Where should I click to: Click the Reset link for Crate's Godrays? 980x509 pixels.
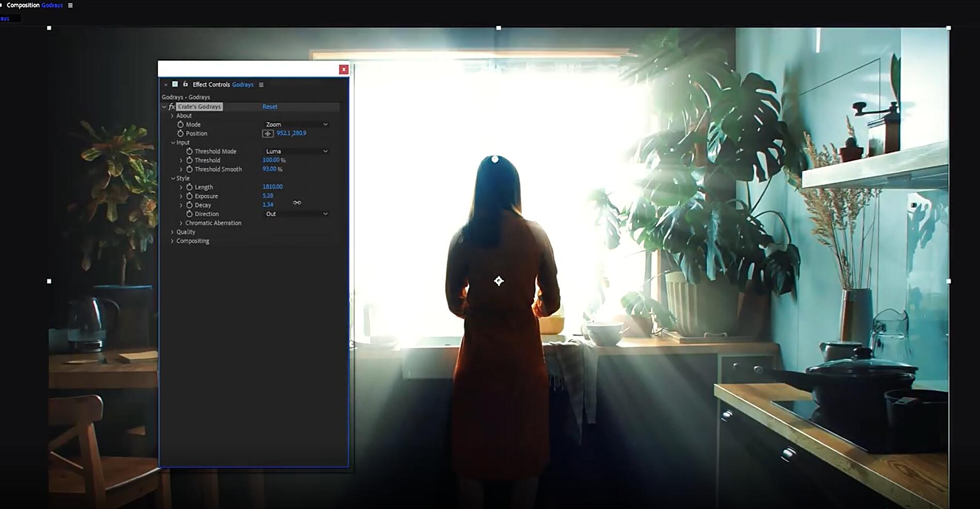pos(270,106)
